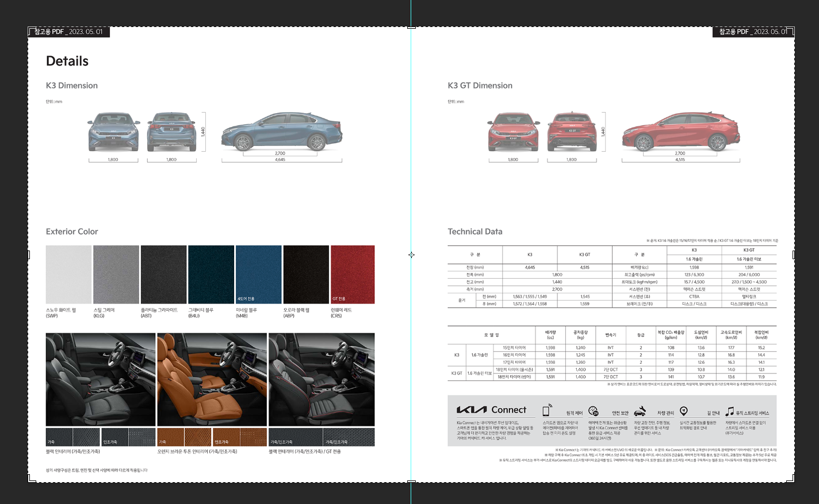Click the 'K3 Dimension' heading
The width and height of the screenshot is (819, 504).
pyautogui.click(x=72, y=86)
